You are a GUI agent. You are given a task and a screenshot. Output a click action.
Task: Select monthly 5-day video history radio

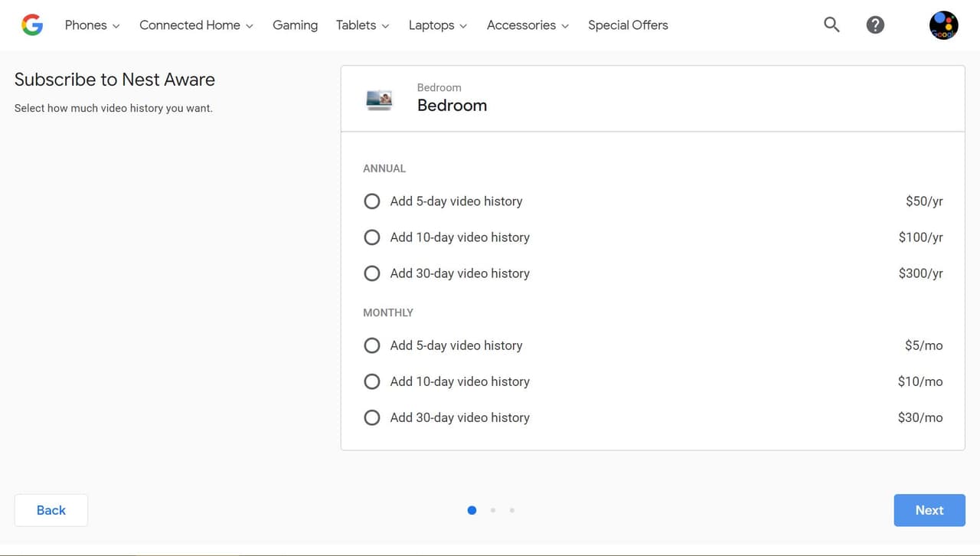pyautogui.click(x=372, y=345)
